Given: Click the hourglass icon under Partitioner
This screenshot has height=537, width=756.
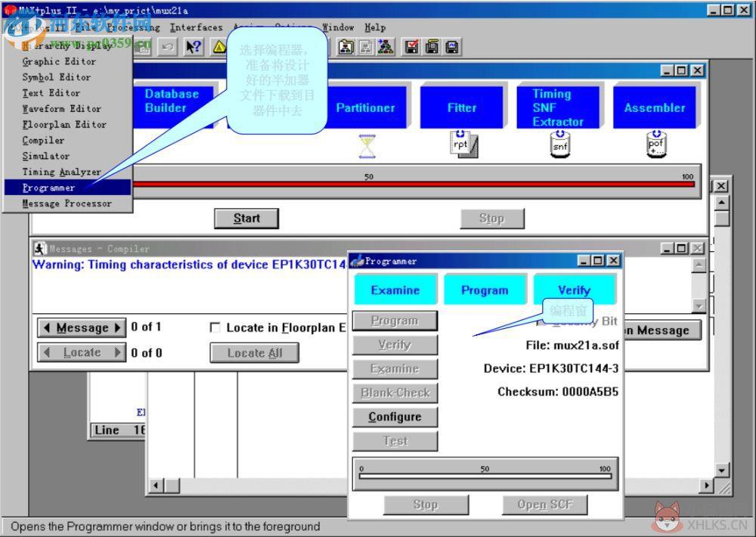Looking at the screenshot, I should coord(367,146).
